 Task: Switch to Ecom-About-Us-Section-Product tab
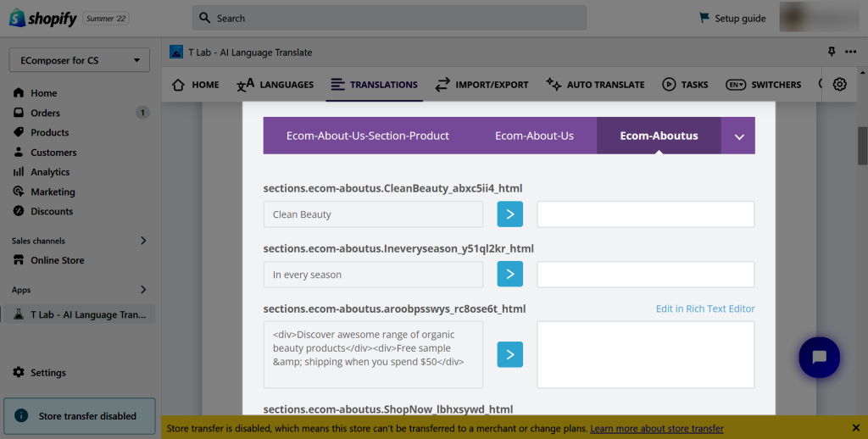pos(368,136)
